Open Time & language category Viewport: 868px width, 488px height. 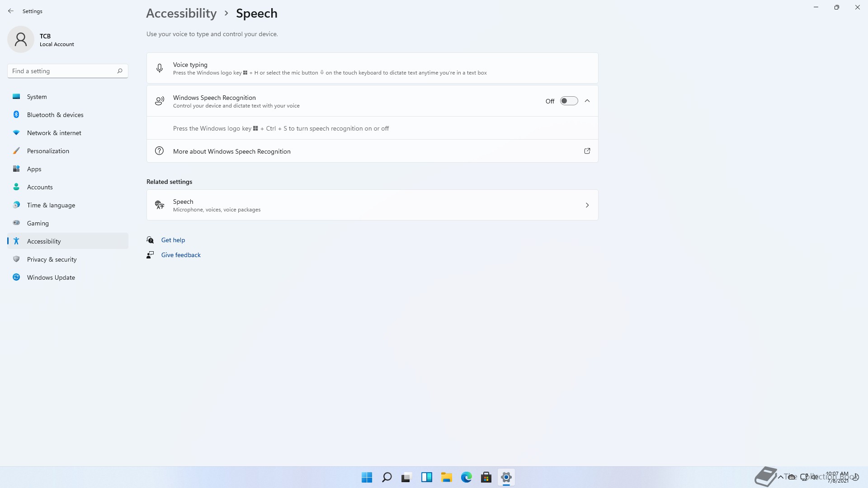[68, 205]
